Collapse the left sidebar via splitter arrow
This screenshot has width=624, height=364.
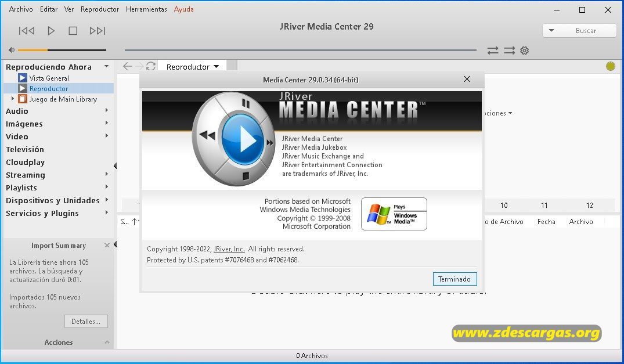tap(115, 166)
